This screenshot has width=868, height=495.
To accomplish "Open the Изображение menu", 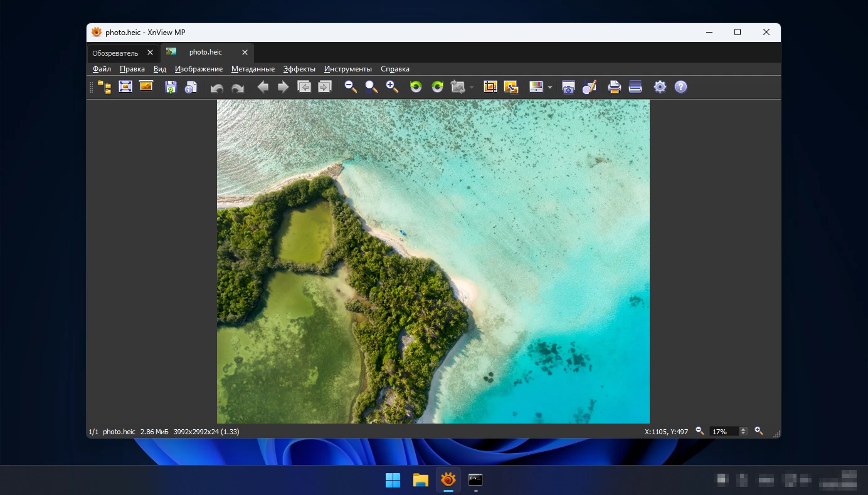I will [x=199, y=69].
